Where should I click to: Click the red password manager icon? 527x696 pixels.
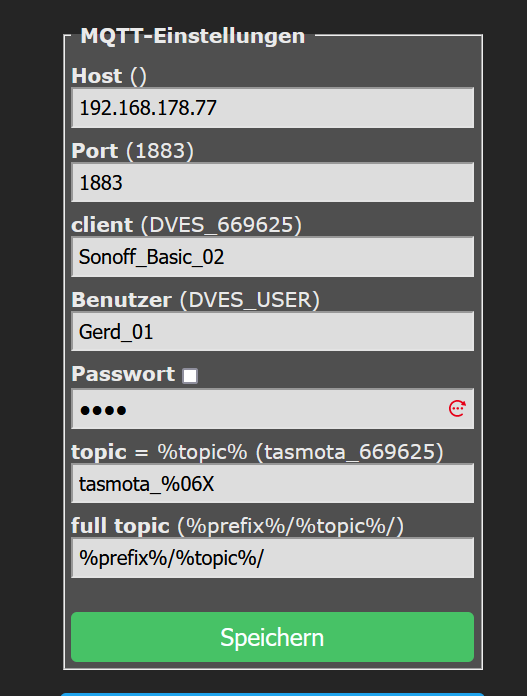point(457,408)
